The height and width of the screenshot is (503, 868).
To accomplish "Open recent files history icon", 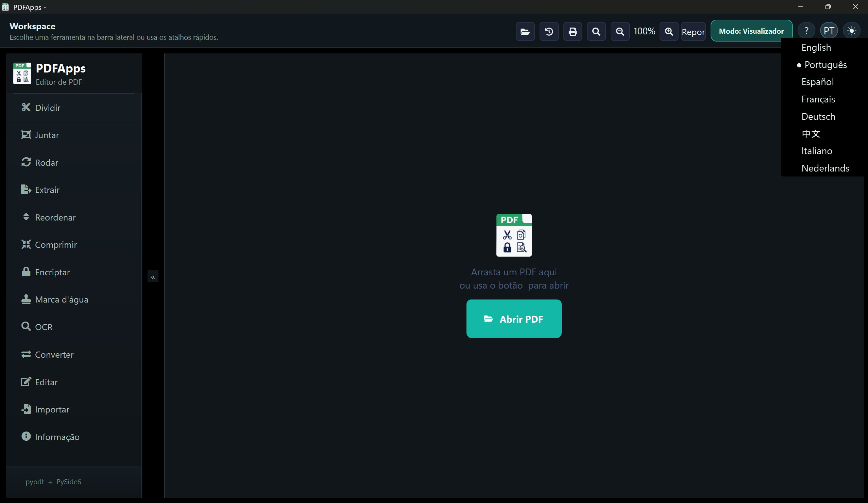I will tap(549, 31).
